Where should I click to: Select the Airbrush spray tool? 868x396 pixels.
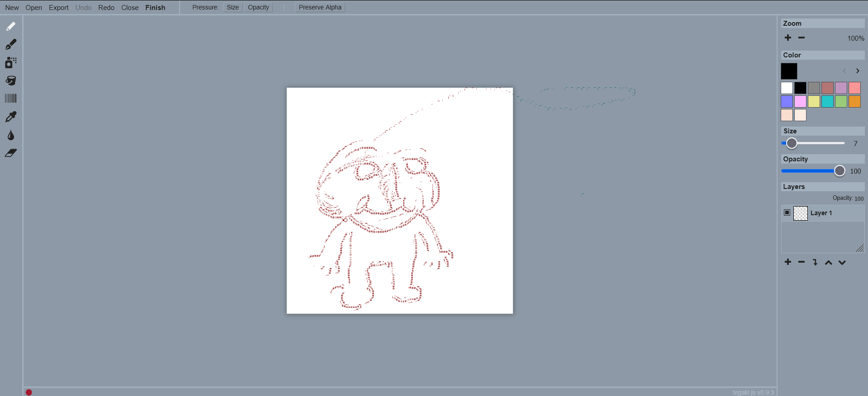(x=11, y=62)
